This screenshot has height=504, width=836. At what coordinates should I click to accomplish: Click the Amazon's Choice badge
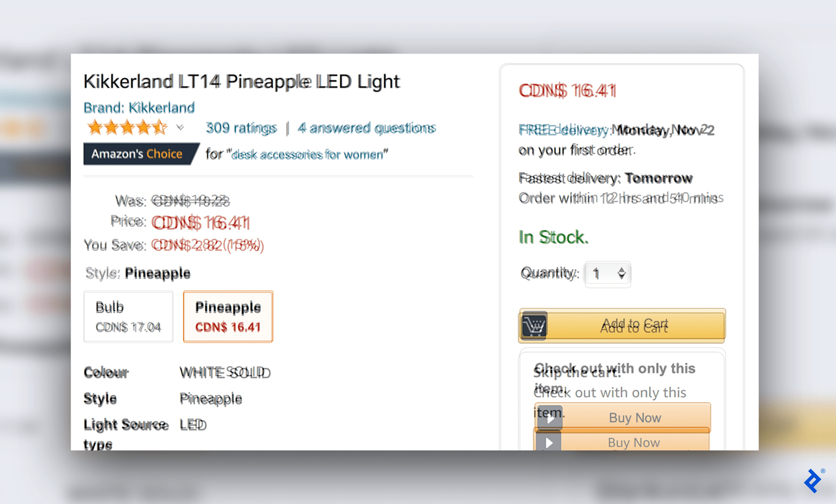[140, 154]
